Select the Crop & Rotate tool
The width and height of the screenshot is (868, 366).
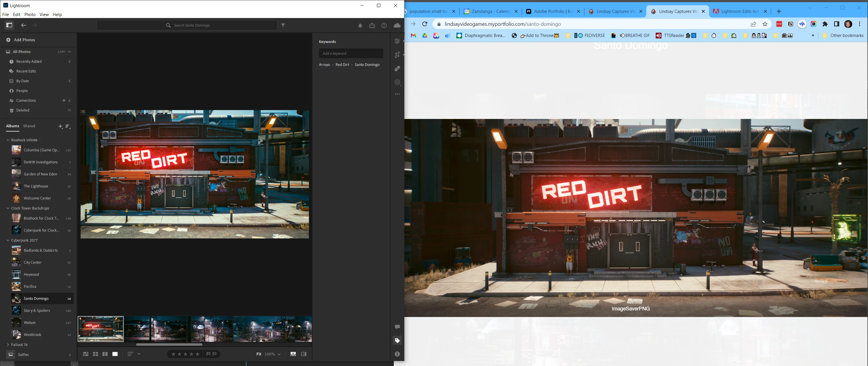(397, 55)
